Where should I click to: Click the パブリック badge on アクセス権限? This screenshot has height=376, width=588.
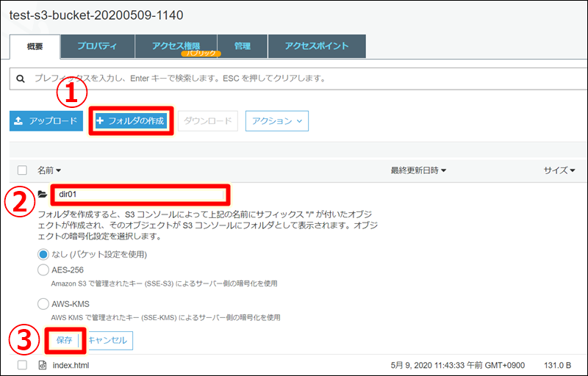pos(201,53)
